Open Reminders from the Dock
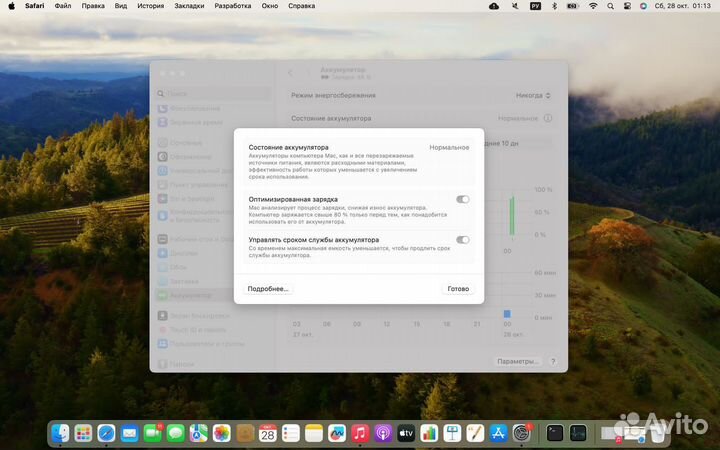The image size is (720, 450). pos(291,433)
